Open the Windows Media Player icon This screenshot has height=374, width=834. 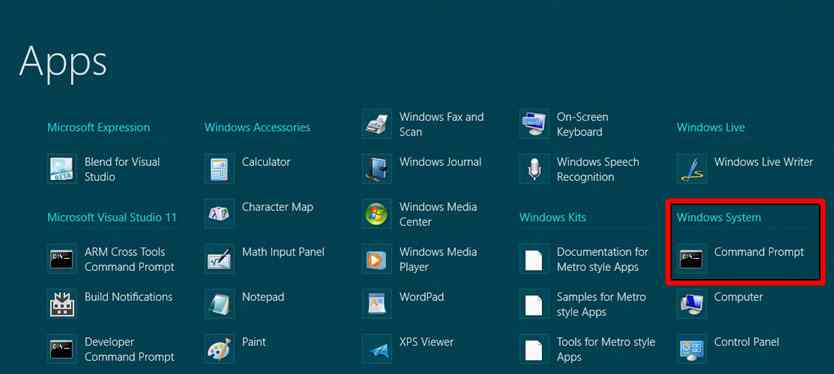[377, 259]
